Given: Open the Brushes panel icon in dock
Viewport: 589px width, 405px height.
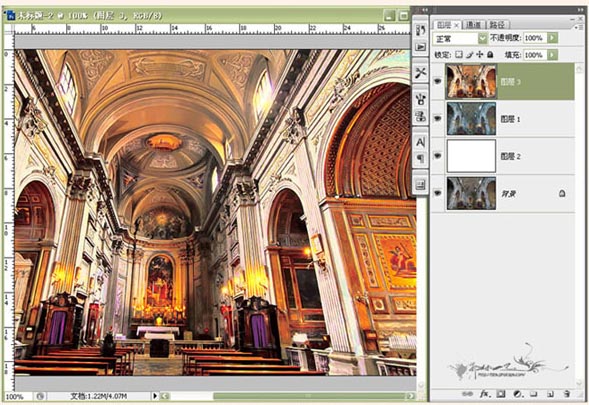Looking at the screenshot, I should point(420,100).
